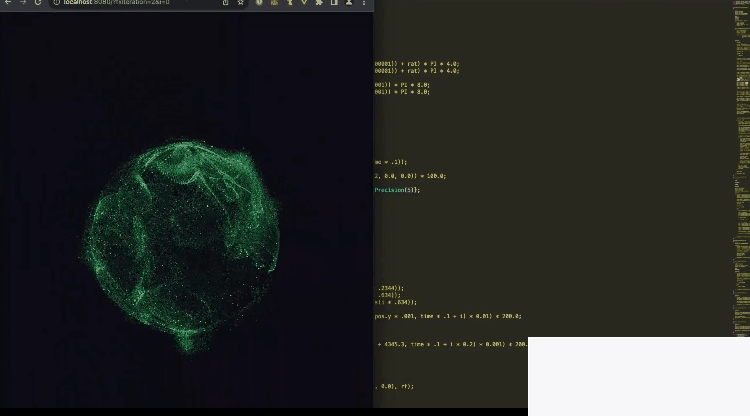Place cursor on the line ending 'rt);'
Image resolution: width=750 pixels, height=416 pixels.
pos(395,386)
